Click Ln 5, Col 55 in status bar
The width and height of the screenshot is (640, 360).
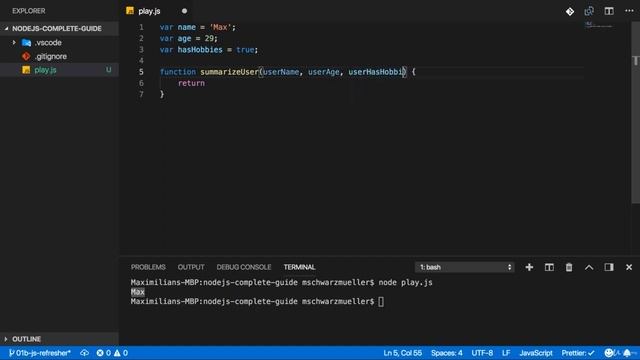coord(402,353)
